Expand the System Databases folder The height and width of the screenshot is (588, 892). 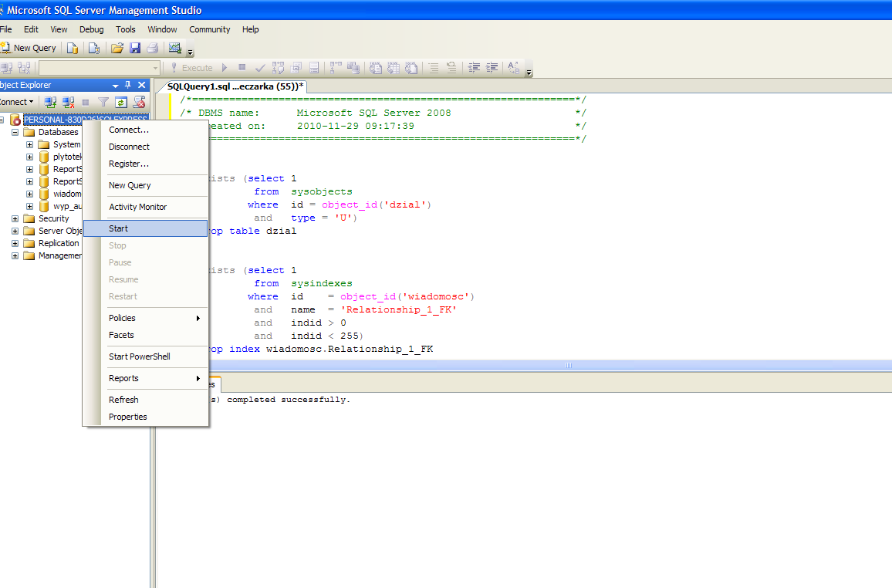click(29, 144)
